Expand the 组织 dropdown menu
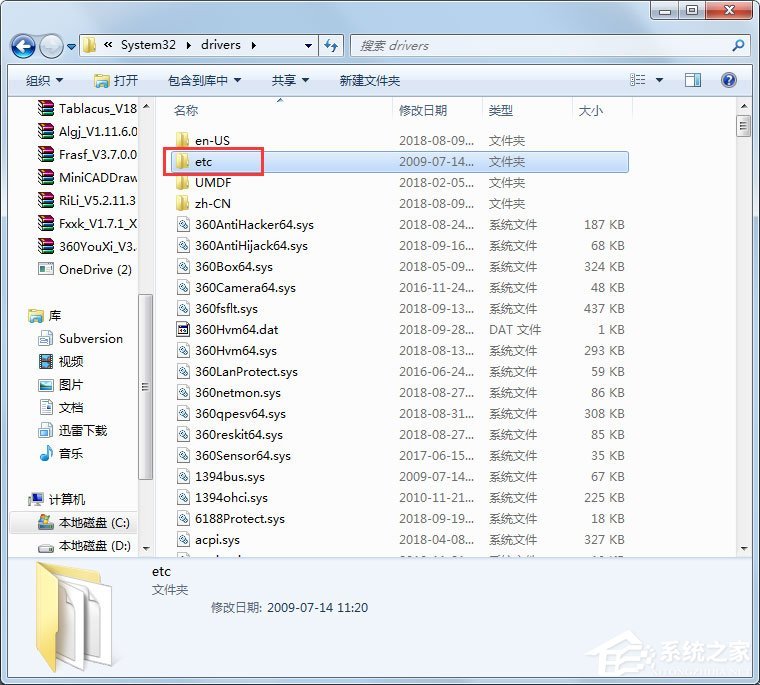The width and height of the screenshot is (760, 685). point(44,80)
